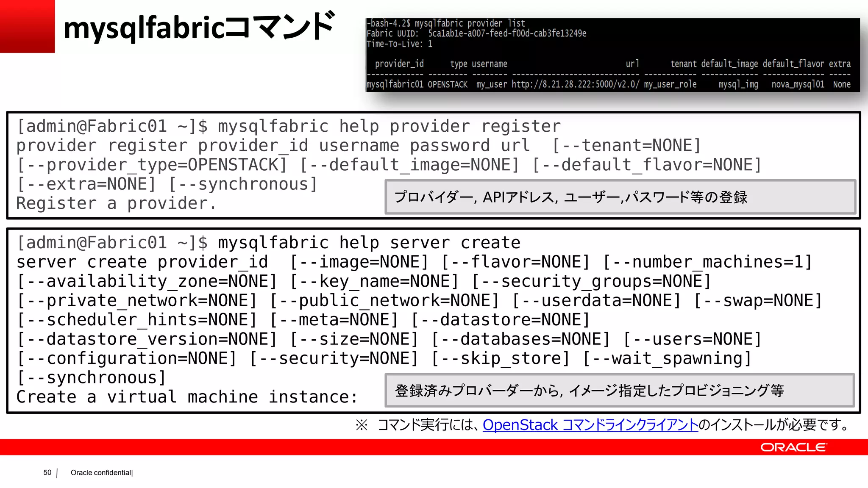Viewport: 868px width, 488px height.
Task: Click the プロバイダー, APIアドレス note box
Action: click(x=620, y=197)
